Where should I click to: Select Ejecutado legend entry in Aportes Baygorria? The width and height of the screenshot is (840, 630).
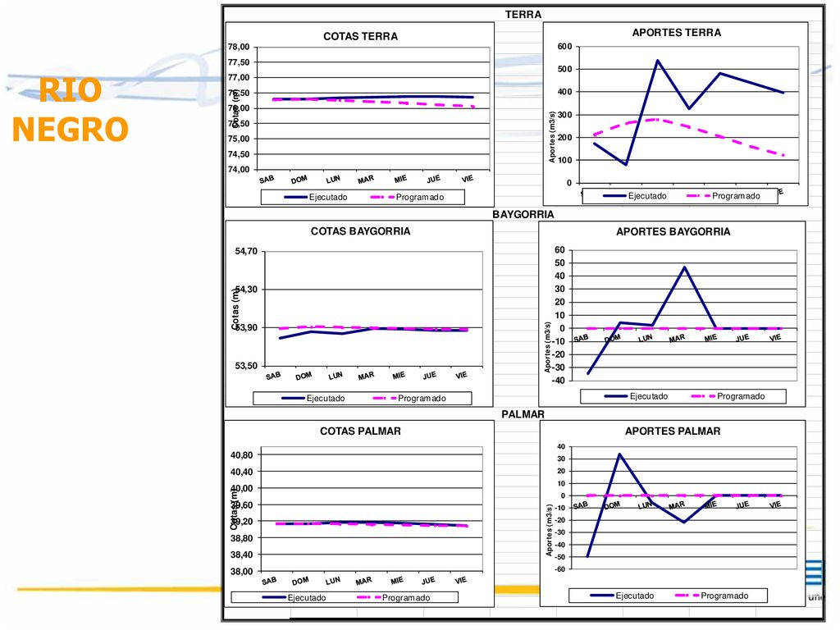[x=636, y=396]
